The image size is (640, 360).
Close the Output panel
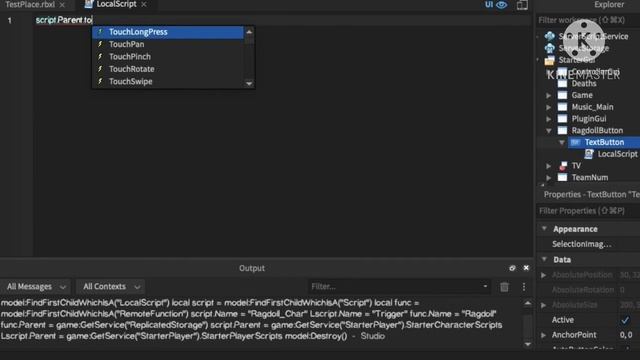(526, 268)
